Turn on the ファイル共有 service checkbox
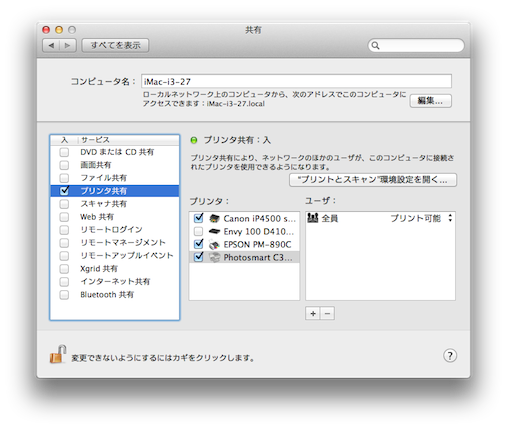 click(x=64, y=178)
